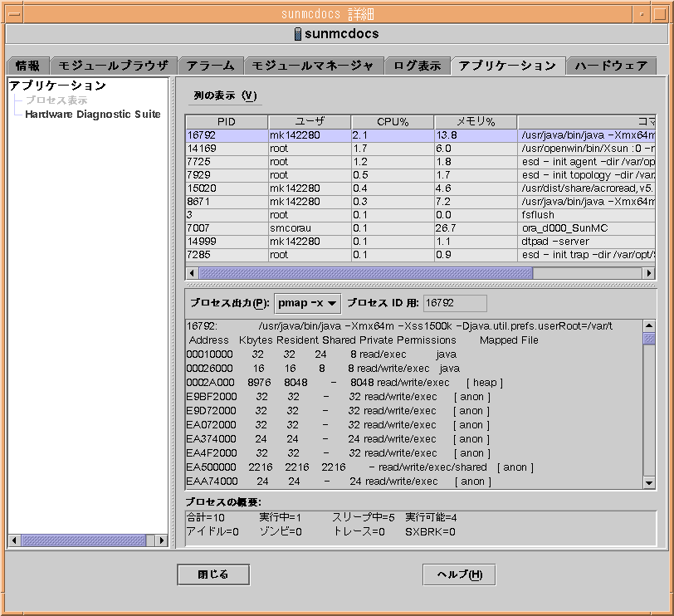Click the 26.7 memory percent cell
This screenshot has width=674, height=616.
click(x=476, y=228)
